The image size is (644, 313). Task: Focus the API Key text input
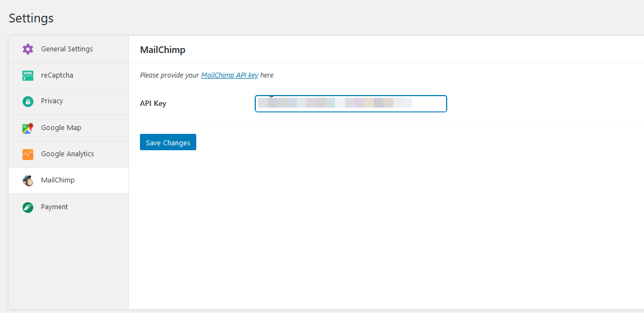point(350,104)
